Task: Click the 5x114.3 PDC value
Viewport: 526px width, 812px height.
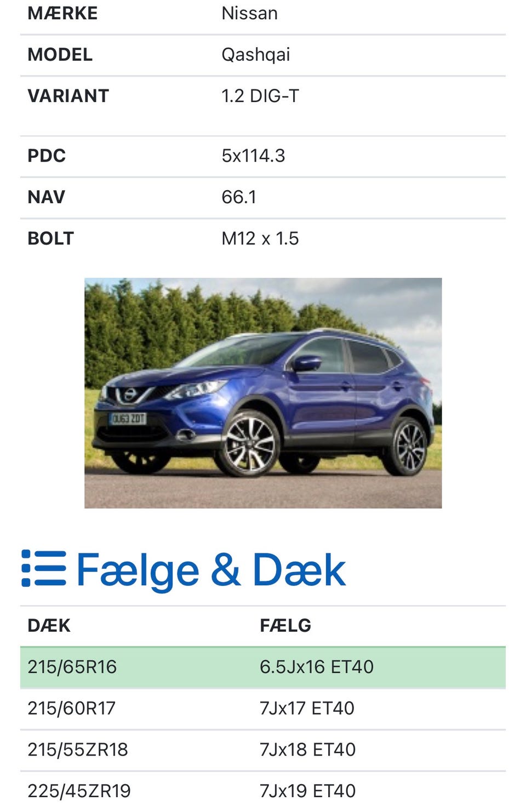Action: [253, 156]
